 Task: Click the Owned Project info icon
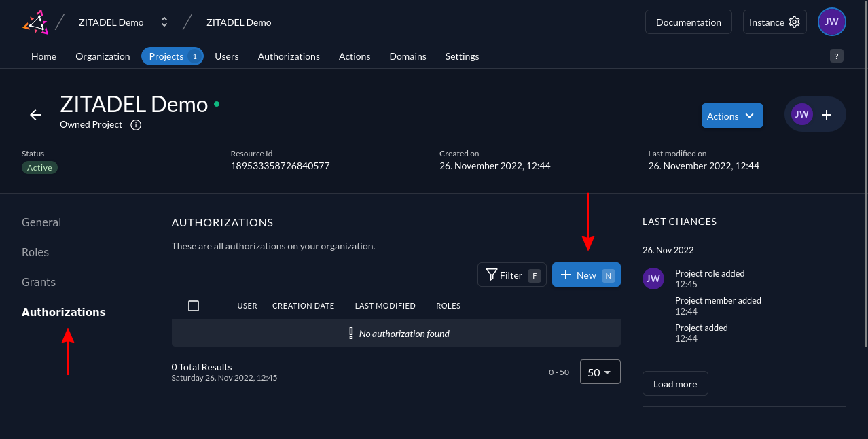tap(136, 125)
